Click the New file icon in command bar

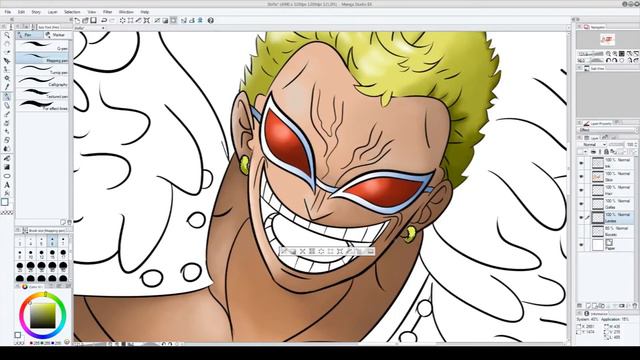click(77, 20)
